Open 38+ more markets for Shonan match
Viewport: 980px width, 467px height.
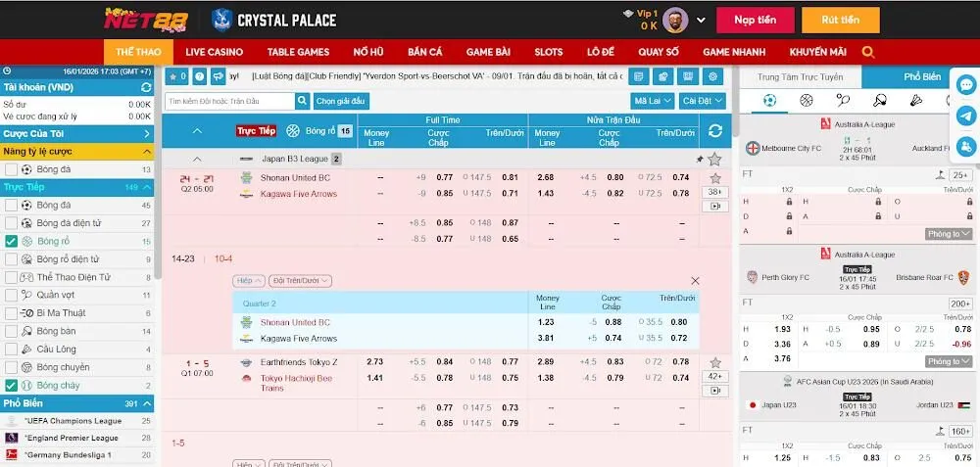(x=715, y=192)
